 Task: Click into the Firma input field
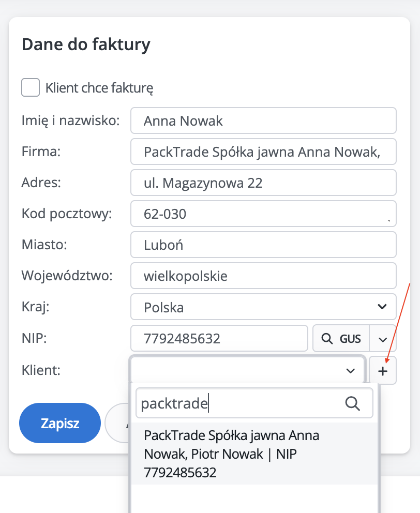point(263,152)
